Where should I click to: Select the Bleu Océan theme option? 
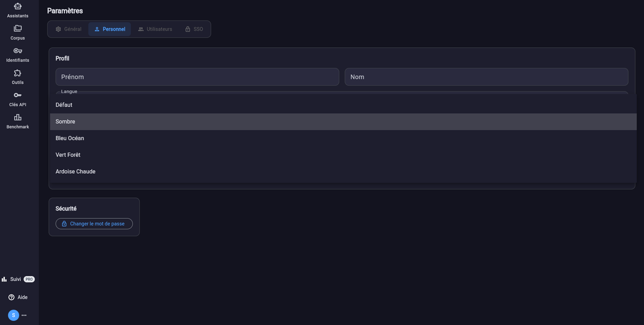coord(343,138)
